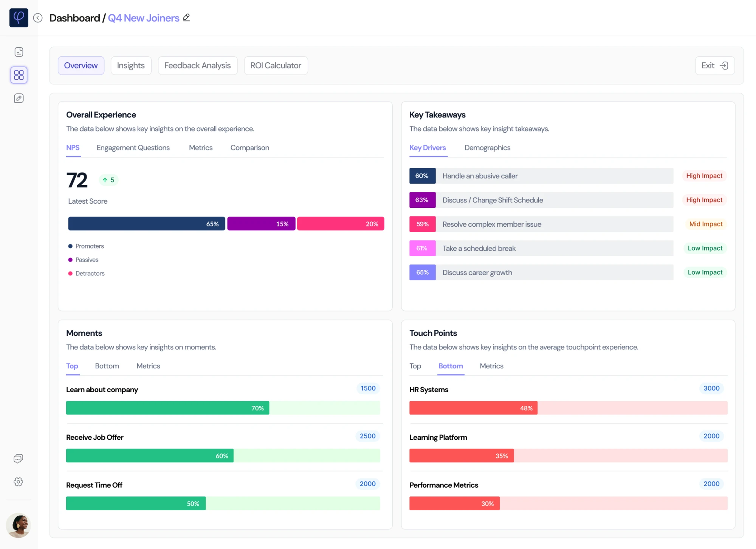Click the user profile avatar
This screenshot has width=756, height=549.
click(19, 525)
